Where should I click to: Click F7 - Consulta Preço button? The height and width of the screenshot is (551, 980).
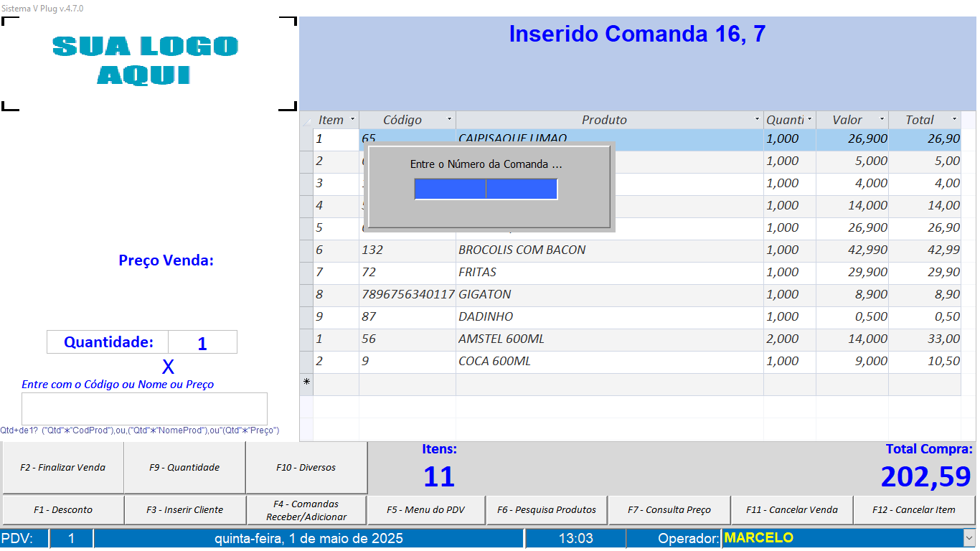point(669,510)
